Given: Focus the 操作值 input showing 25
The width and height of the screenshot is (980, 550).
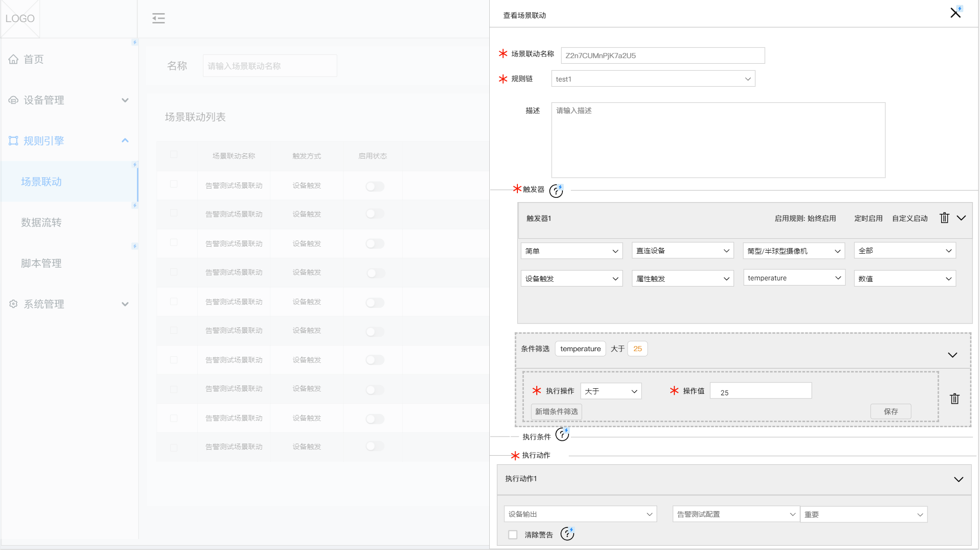Looking at the screenshot, I should (761, 391).
